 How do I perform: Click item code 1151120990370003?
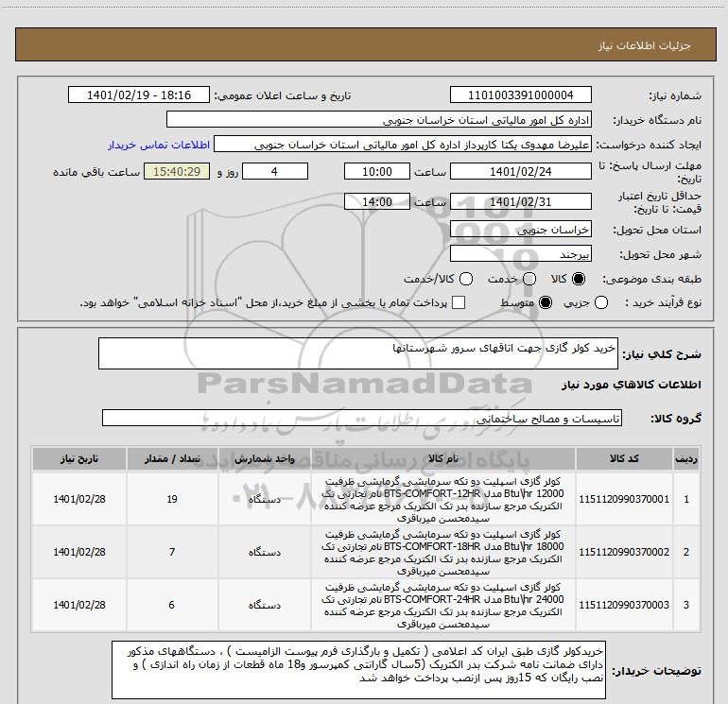(624, 605)
